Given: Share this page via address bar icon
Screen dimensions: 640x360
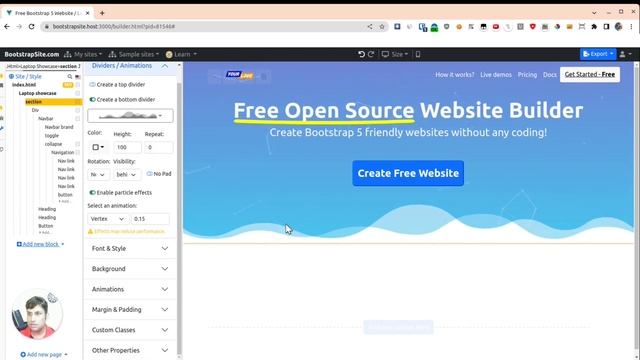Looking at the screenshot, I should (x=370, y=27).
